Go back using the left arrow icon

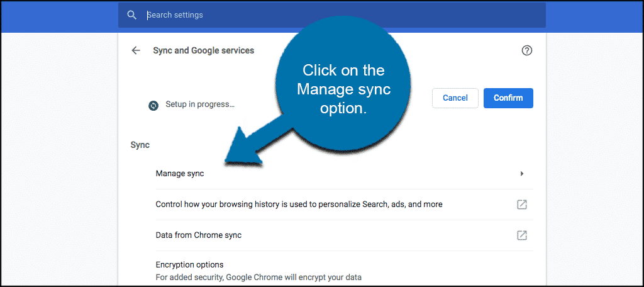click(x=136, y=50)
